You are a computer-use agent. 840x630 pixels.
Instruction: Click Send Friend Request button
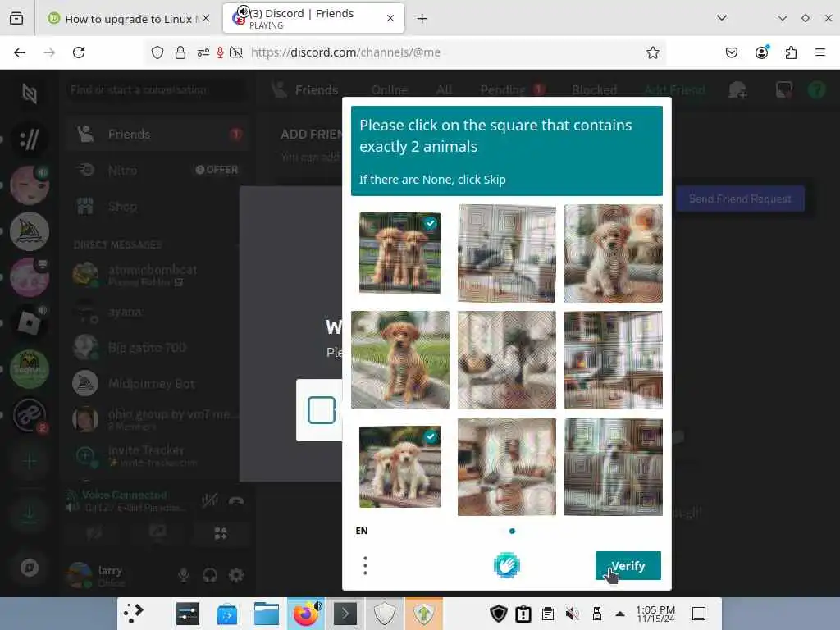click(740, 199)
